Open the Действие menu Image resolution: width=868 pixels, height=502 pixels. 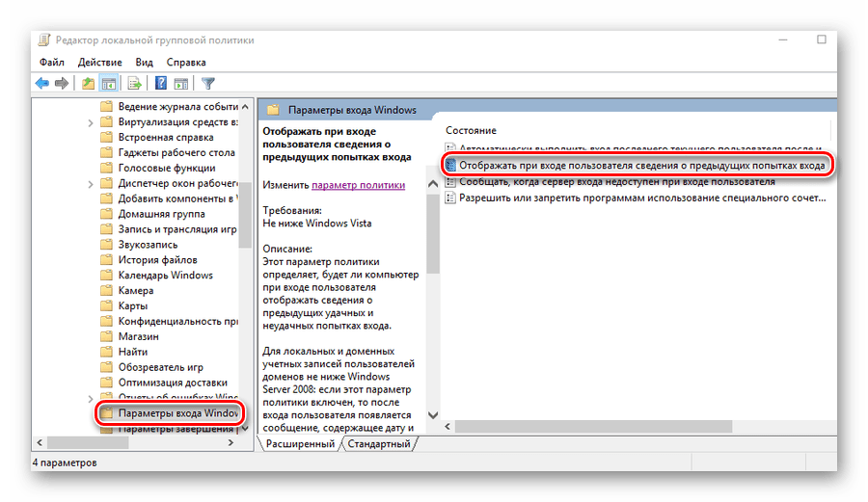tap(99, 63)
